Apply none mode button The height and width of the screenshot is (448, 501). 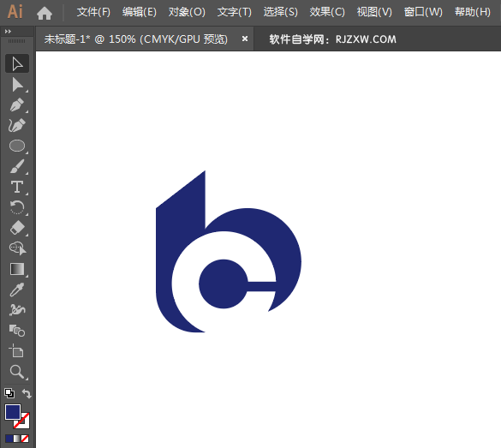(x=25, y=439)
